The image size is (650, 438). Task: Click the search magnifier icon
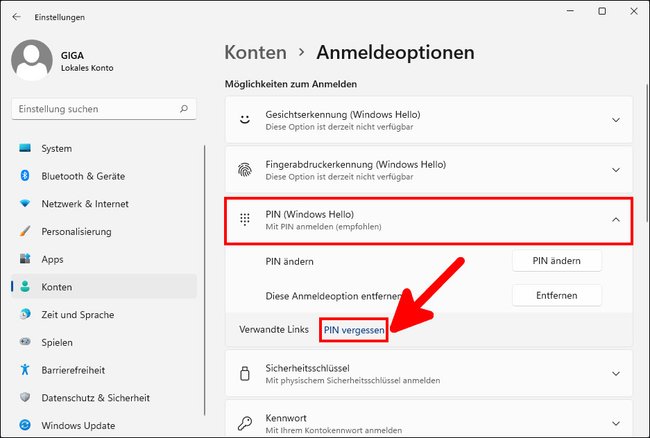(184, 109)
